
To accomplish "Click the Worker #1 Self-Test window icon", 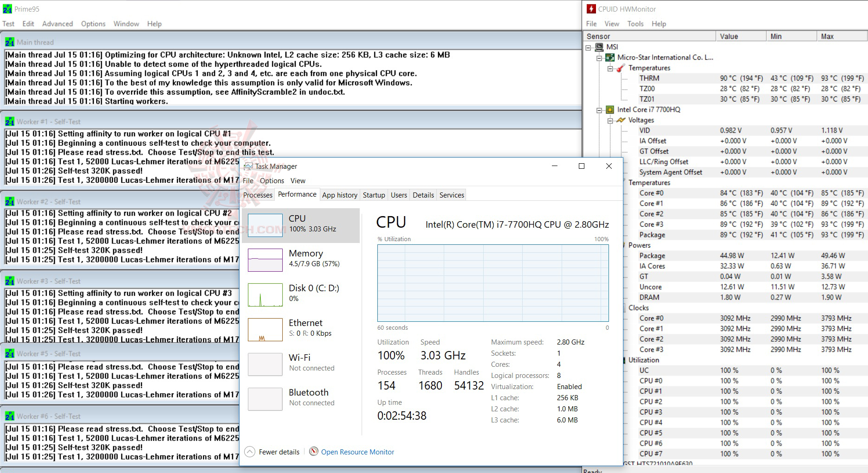I will (10, 121).
